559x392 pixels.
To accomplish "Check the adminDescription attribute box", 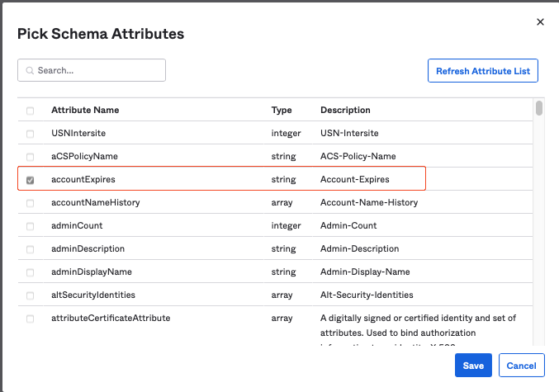I will point(31,249).
